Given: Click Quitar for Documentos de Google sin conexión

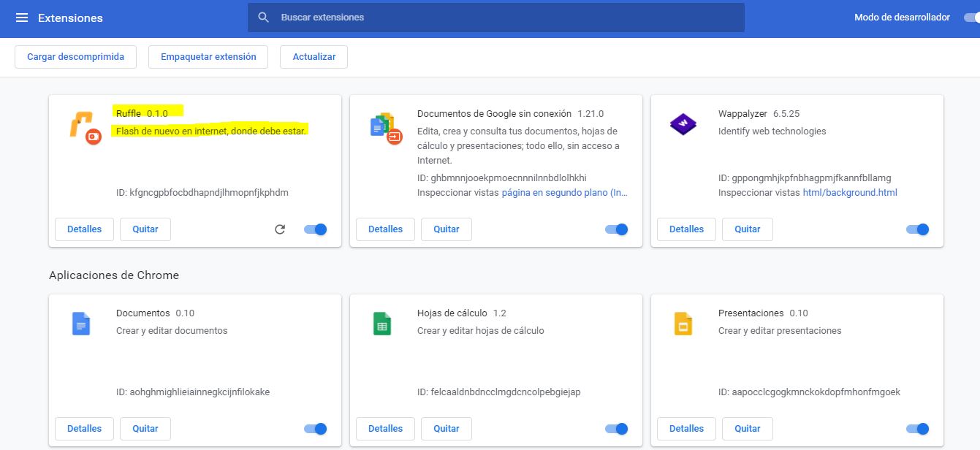Looking at the screenshot, I should [x=447, y=229].
